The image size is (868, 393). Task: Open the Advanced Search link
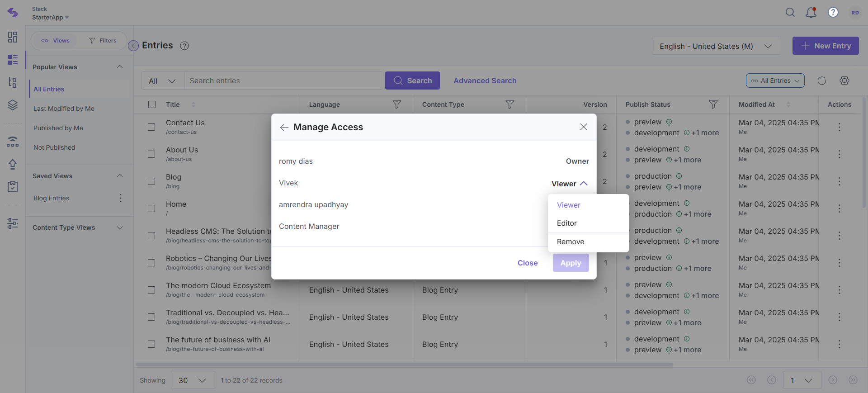click(485, 80)
